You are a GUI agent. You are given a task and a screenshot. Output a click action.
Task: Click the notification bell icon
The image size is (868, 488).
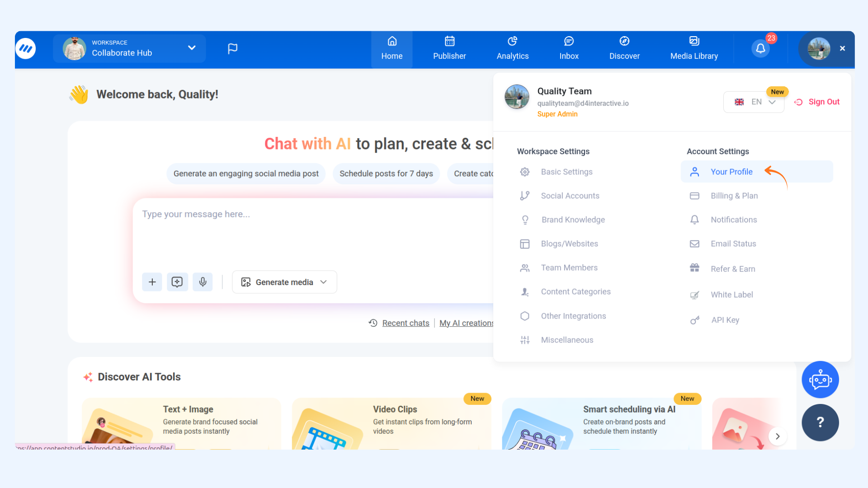[760, 48]
